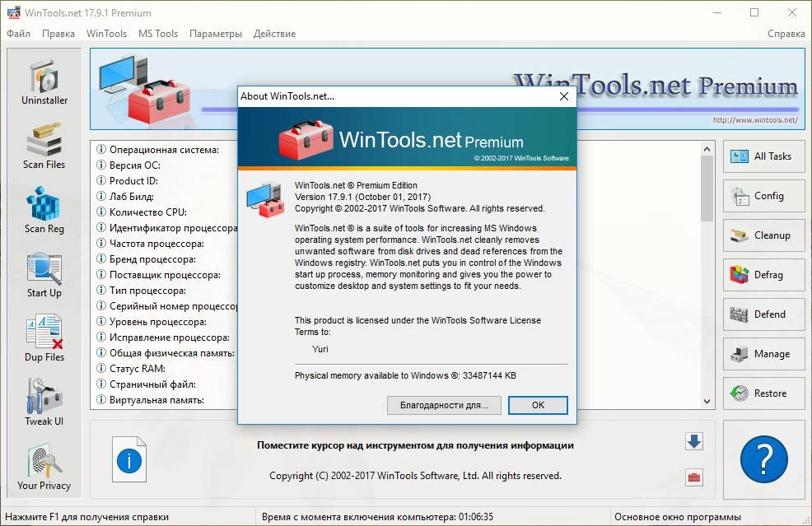Click the blue down arrow icon

(694, 441)
